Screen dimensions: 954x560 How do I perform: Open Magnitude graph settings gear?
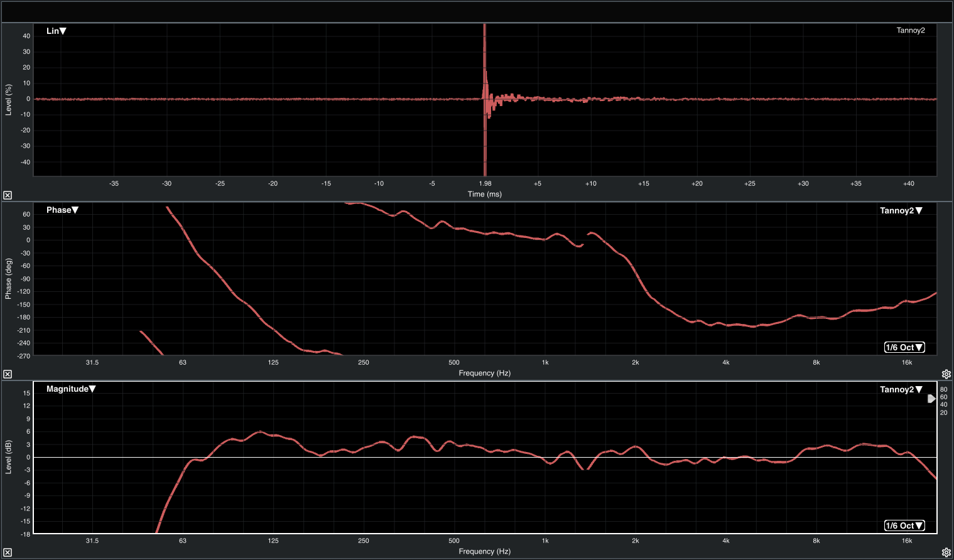pyautogui.click(x=946, y=552)
